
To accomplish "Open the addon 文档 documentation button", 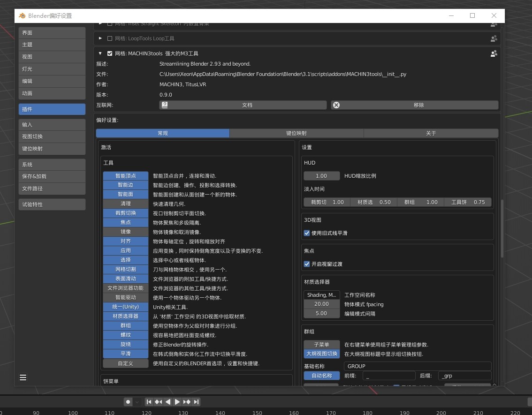I will (243, 105).
